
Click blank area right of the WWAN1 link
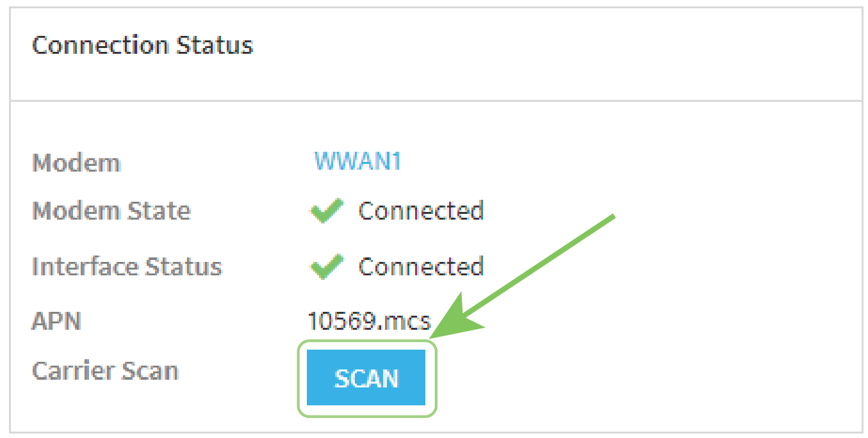click(x=577, y=161)
